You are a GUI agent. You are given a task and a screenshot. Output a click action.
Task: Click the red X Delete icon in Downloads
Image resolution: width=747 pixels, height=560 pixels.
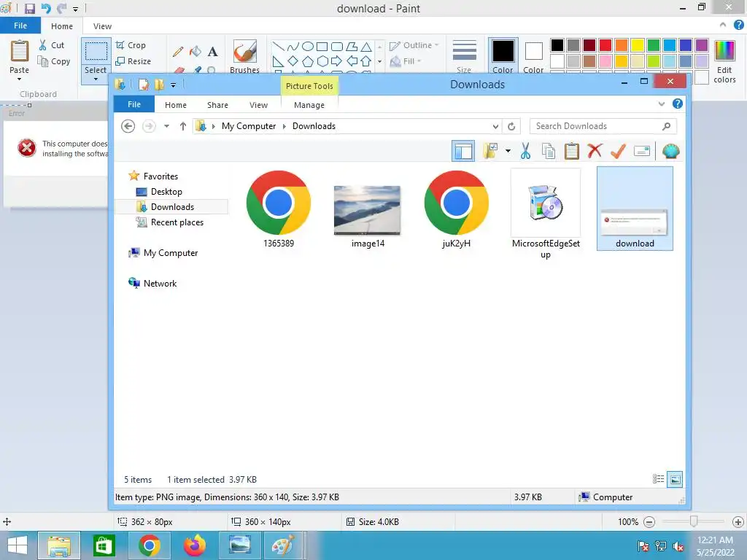[595, 151]
